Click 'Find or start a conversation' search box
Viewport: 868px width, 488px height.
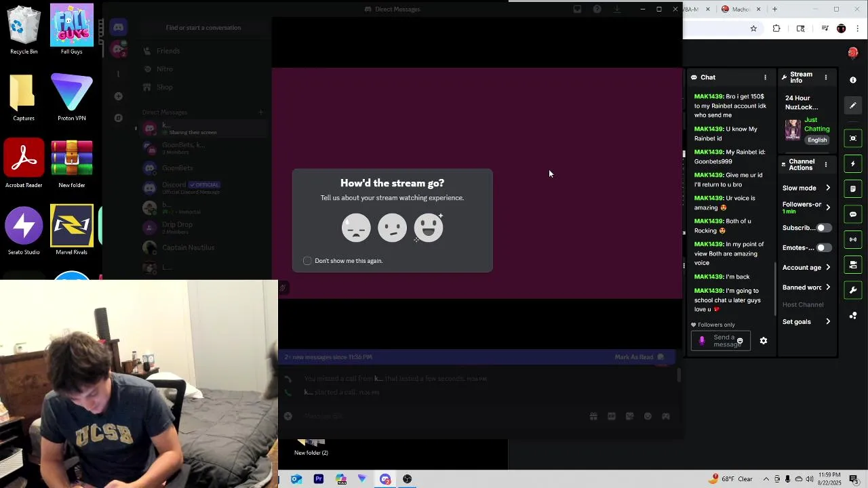(x=203, y=28)
